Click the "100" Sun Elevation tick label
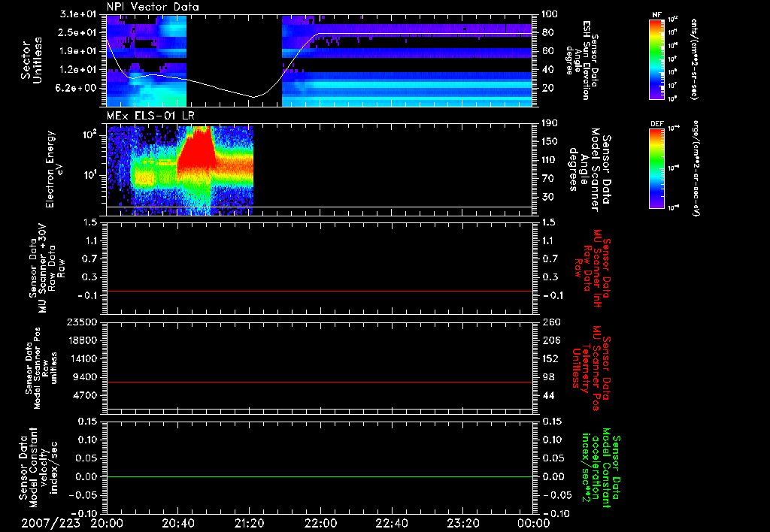The image size is (770, 532). [x=550, y=14]
